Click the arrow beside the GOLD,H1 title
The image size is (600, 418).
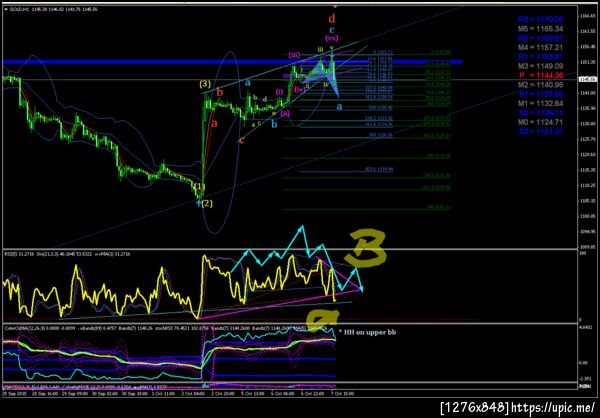[5, 8]
